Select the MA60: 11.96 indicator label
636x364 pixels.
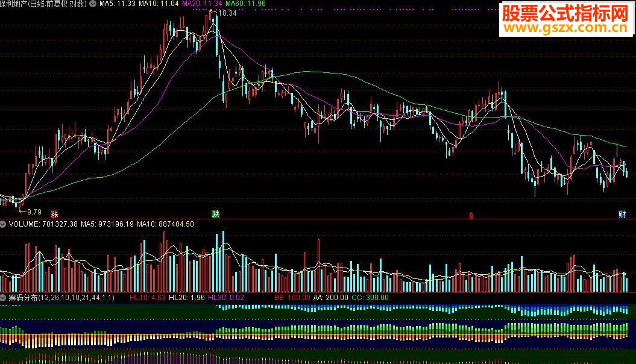(245, 4)
